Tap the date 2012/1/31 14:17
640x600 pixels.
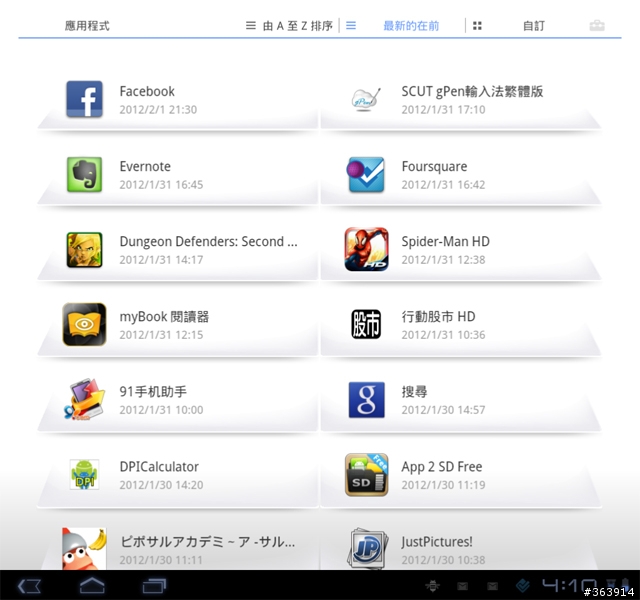[x=161, y=260]
